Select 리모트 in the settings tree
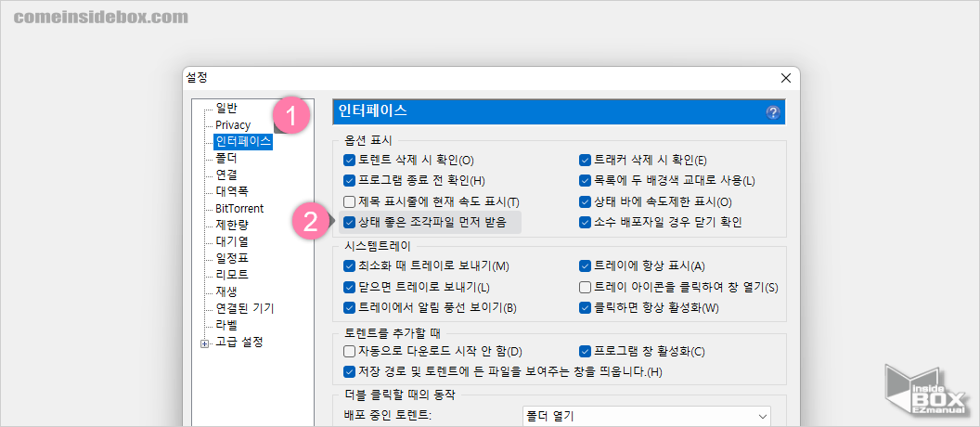This screenshot has width=980, height=427. point(231,275)
